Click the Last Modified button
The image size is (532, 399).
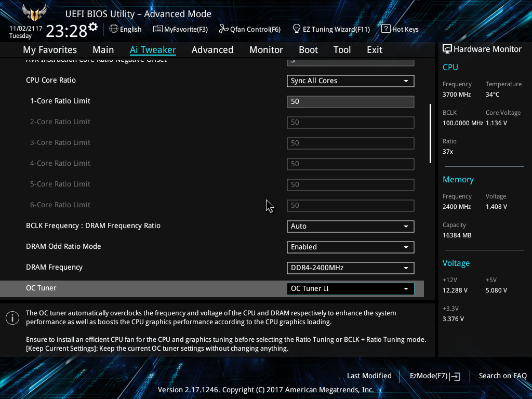[x=369, y=376]
